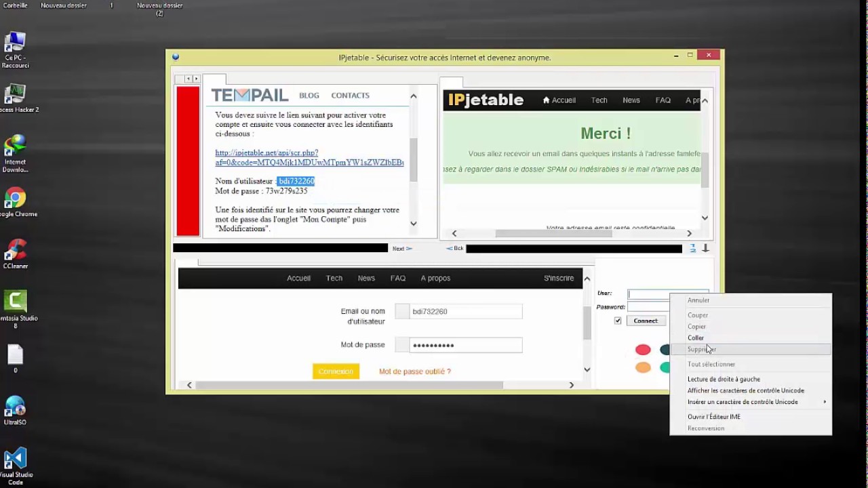Choose Couper in the context menu

(750, 315)
